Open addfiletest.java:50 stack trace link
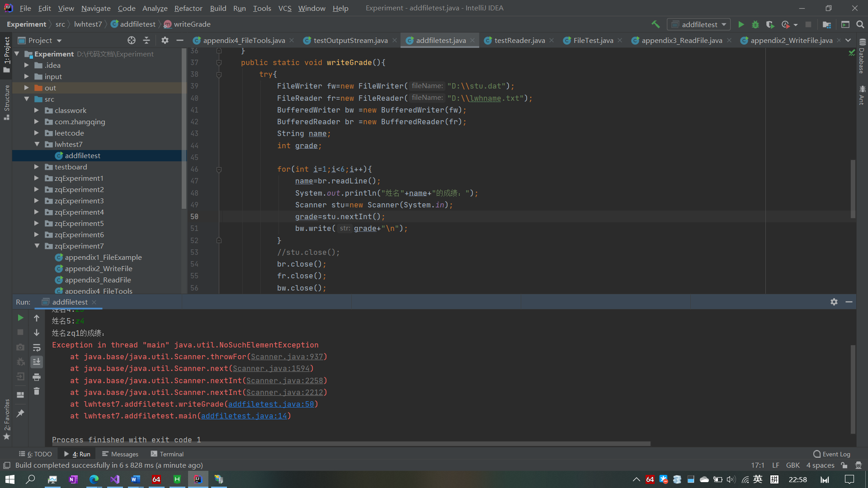This screenshot has width=868, height=488. 271,404
